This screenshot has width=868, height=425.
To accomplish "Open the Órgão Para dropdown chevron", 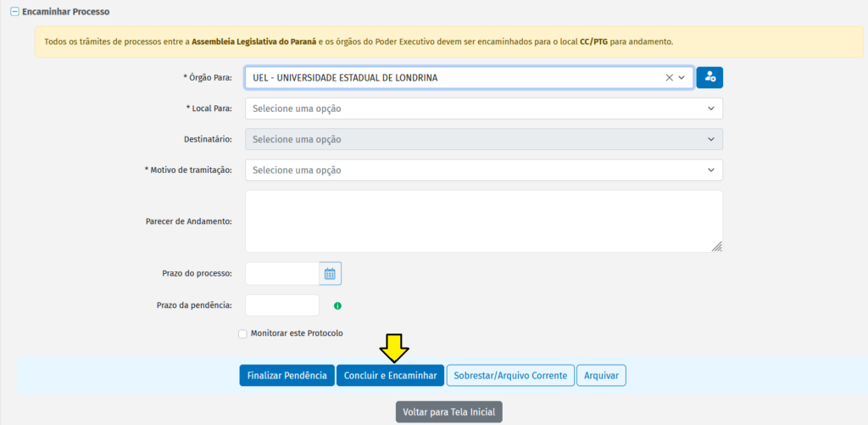I will point(682,77).
